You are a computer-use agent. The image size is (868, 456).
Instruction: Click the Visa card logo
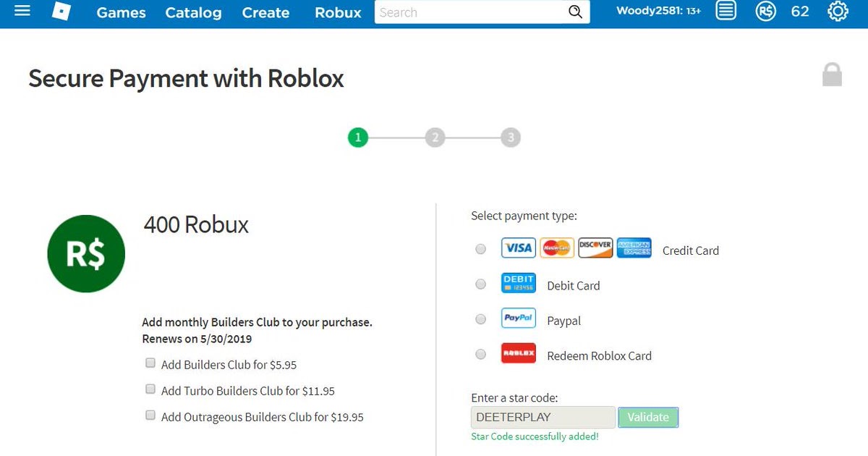click(519, 248)
